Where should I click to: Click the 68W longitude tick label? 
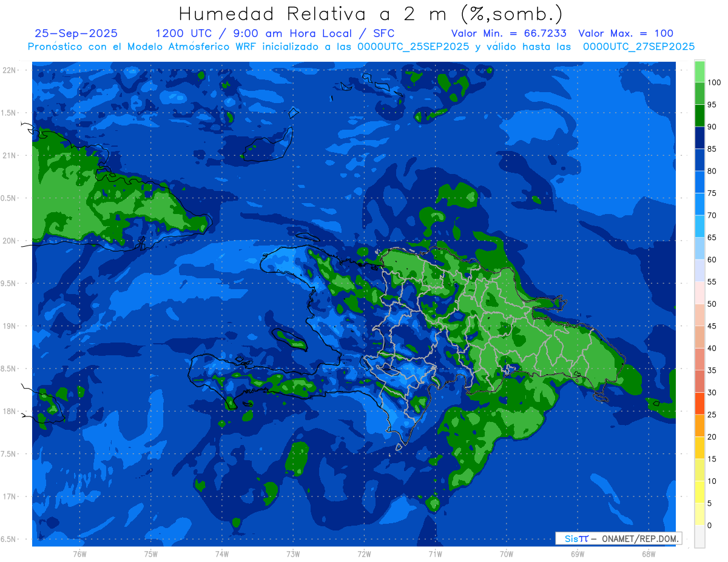coord(648,554)
